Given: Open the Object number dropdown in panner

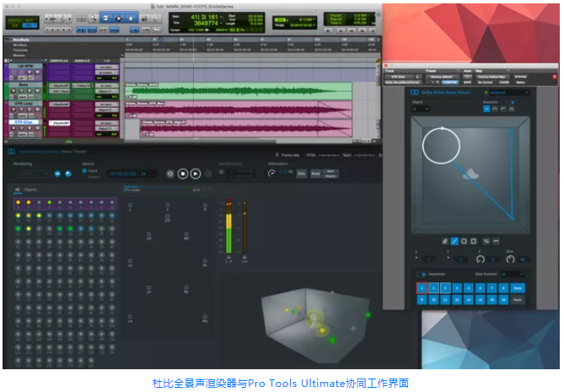Looking at the screenshot, I should click(x=421, y=109).
